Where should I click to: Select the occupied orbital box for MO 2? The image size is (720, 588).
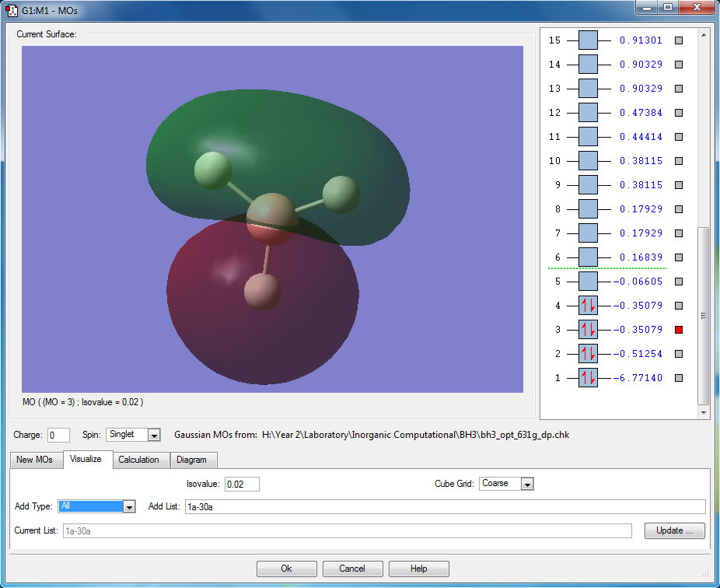click(x=588, y=354)
